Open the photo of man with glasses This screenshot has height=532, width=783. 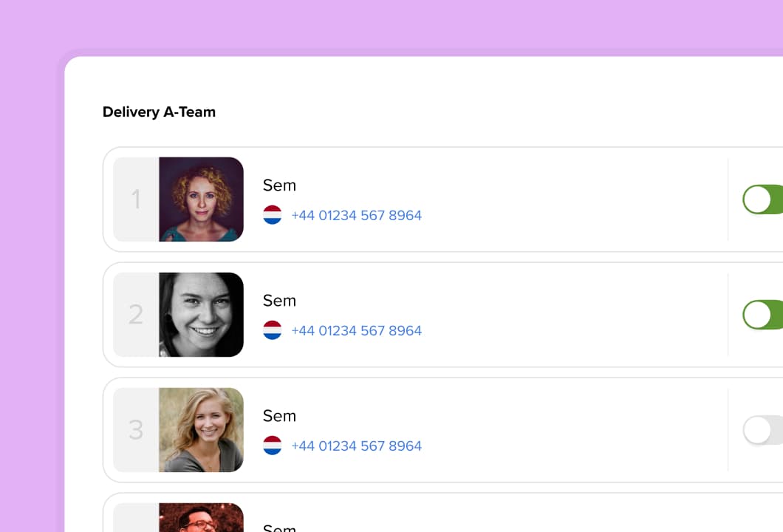(201, 517)
